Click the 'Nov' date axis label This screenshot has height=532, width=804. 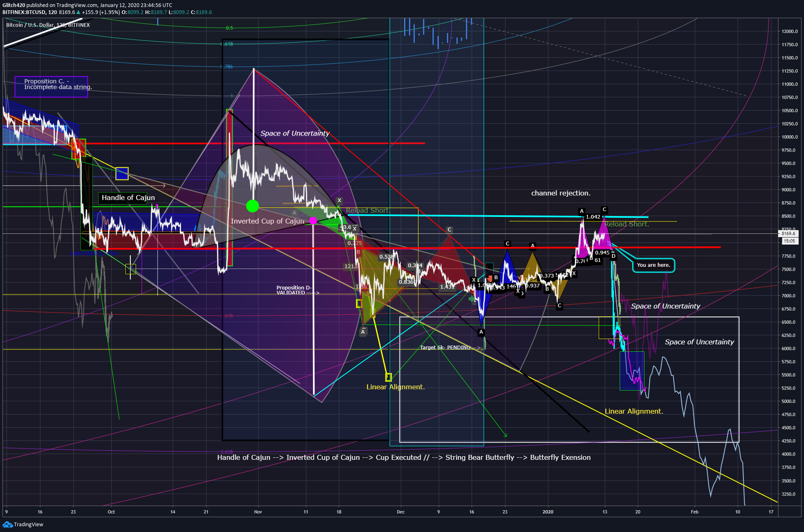coord(258,512)
